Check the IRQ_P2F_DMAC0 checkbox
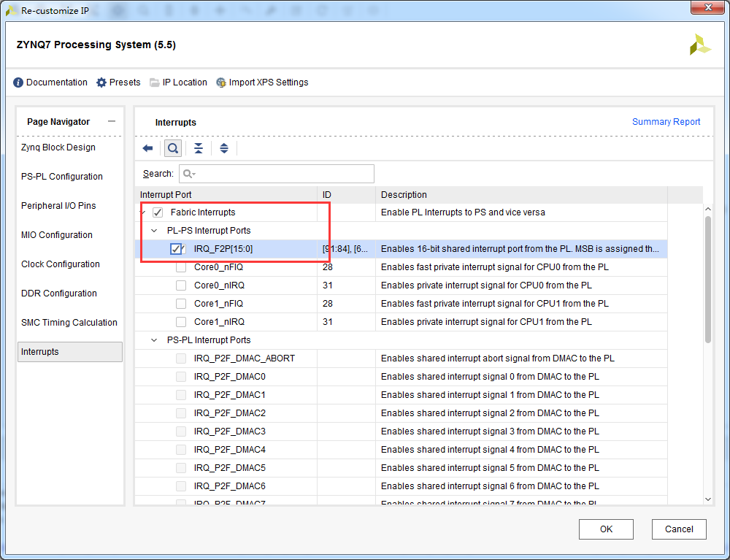The height and width of the screenshot is (560, 730). click(181, 377)
